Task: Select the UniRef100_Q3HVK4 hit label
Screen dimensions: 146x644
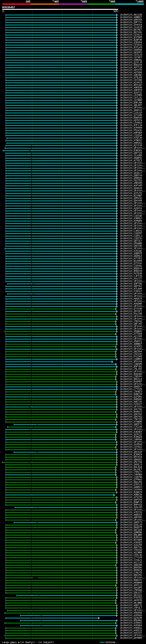Action: click(x=131, y=42)
